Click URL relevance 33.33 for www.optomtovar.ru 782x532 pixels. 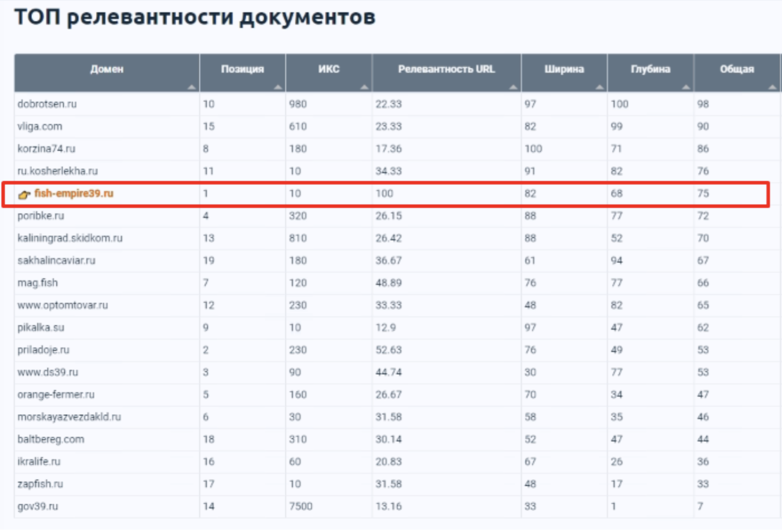pos(389,305)
